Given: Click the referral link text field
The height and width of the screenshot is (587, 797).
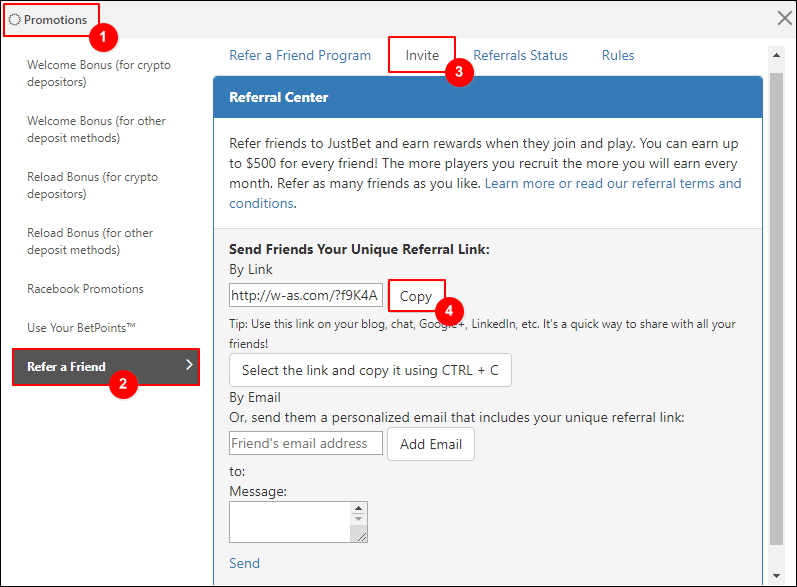Looking at the screenshot, I should [305, 295].
